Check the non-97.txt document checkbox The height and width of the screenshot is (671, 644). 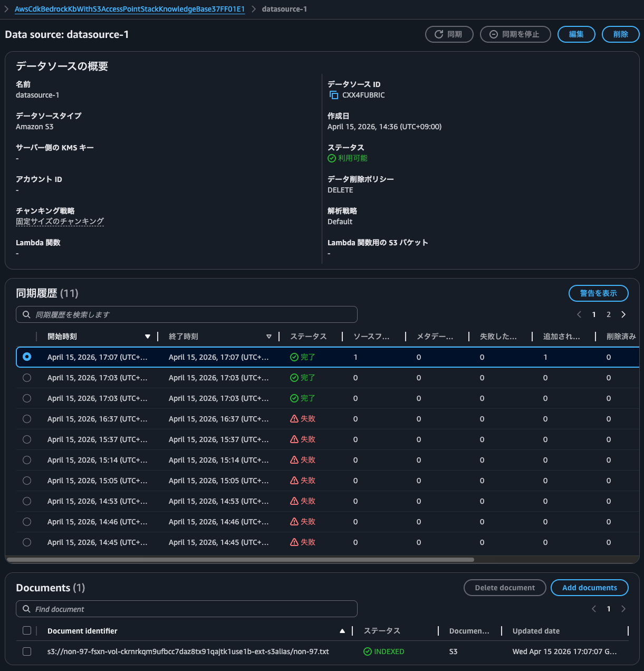27,651
